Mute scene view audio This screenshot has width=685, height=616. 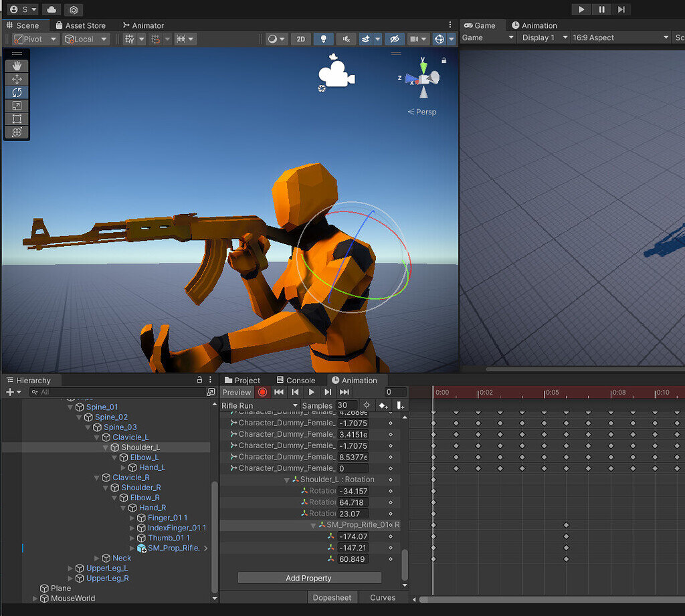346,38
